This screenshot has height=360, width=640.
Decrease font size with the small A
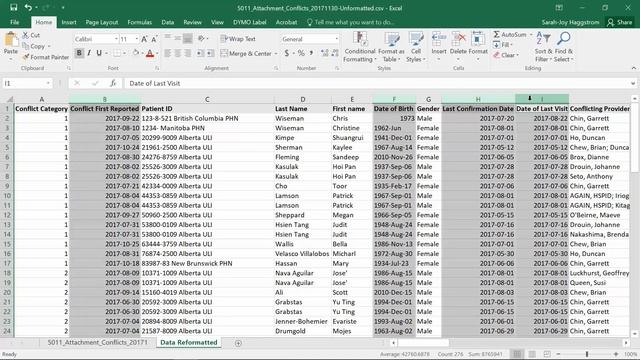click(x=154, y=39)
